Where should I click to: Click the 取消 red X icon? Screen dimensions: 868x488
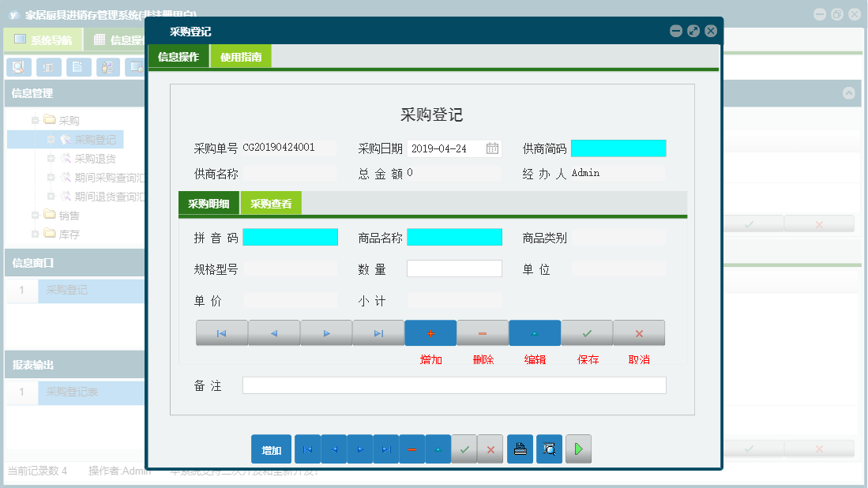click(638, 332)
